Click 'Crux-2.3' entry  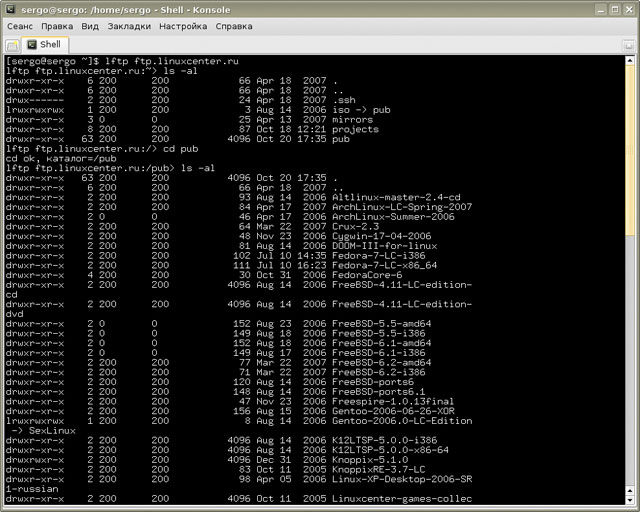[x=356, y=227]
